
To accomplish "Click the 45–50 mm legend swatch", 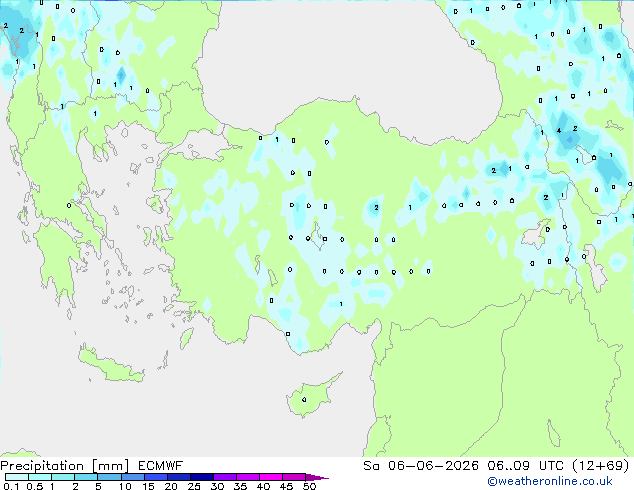I will pos(294,477).
